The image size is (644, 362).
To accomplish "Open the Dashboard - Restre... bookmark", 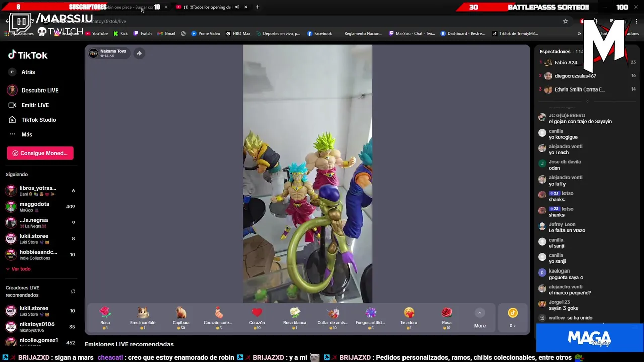I will pos(463,34).
